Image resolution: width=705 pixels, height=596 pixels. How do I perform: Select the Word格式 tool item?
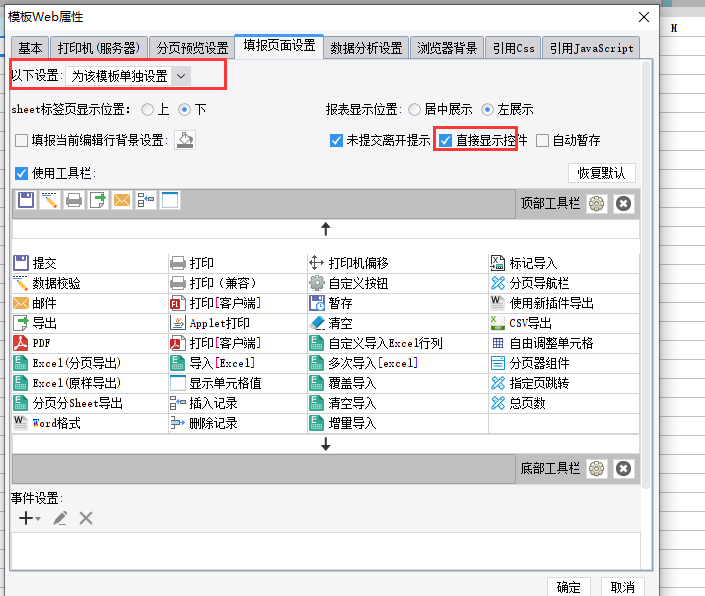pyautogui.click(x=90, y=423)
